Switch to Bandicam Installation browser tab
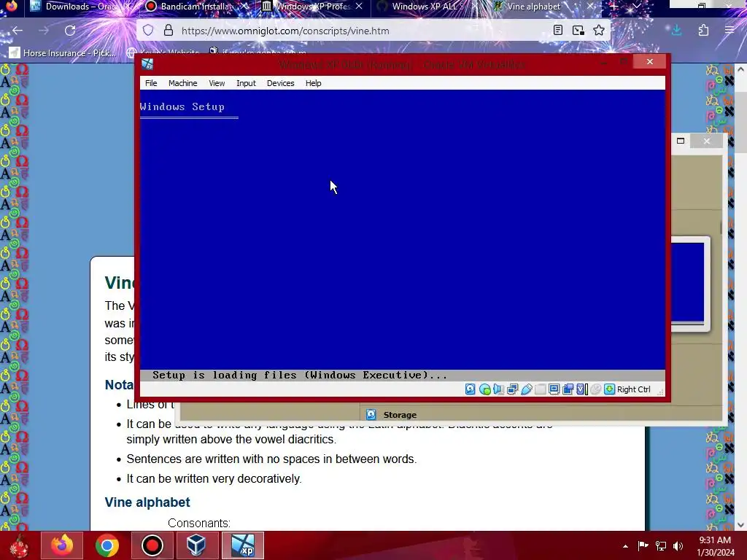 196,7
